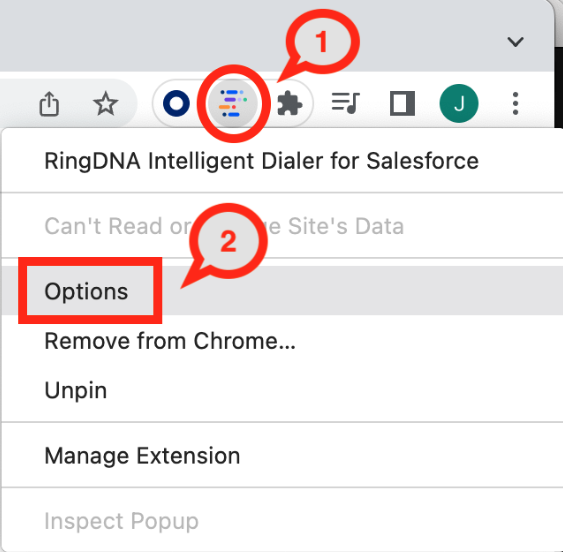Click the Share this page icon
Screen dimensions: 563x552
49,104
